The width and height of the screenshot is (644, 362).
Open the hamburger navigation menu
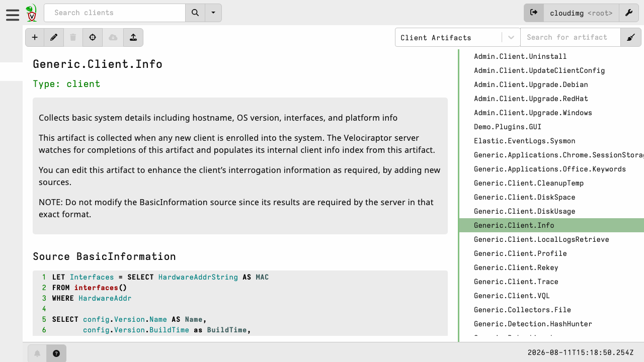[x=13, y=15]
